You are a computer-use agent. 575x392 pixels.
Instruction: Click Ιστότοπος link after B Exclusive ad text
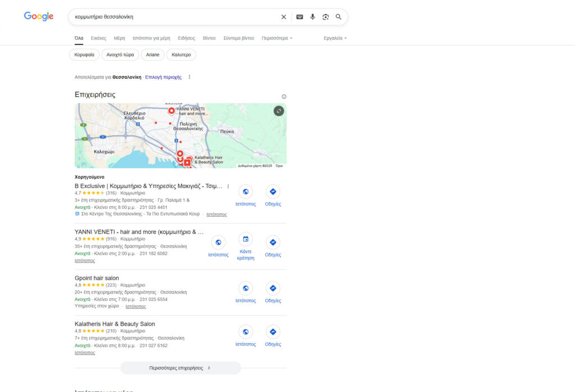[x=217, y=215]
